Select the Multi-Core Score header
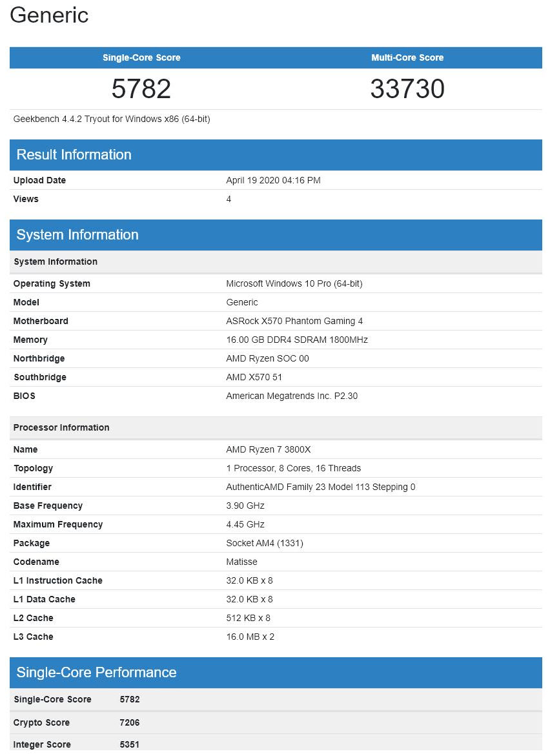 point(407,57)
